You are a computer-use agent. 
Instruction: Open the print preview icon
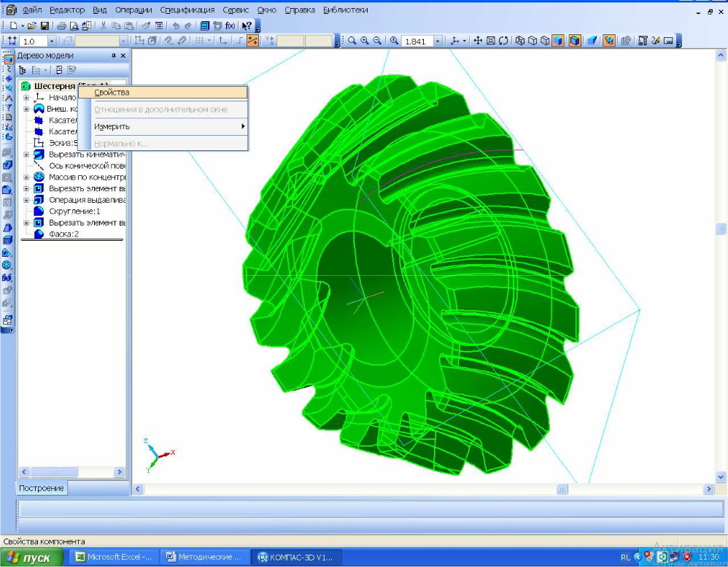point(74,26)
